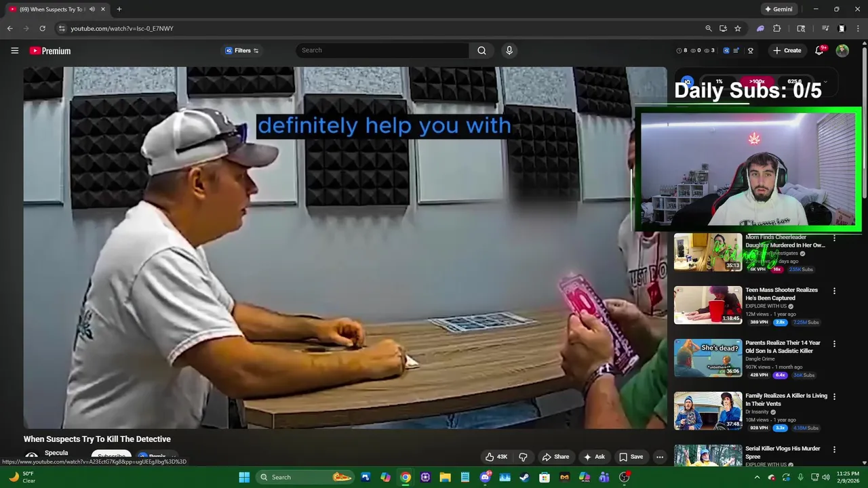This screenshot has height=488, width=868.
Task: Share the video
Action: [555, 457]
